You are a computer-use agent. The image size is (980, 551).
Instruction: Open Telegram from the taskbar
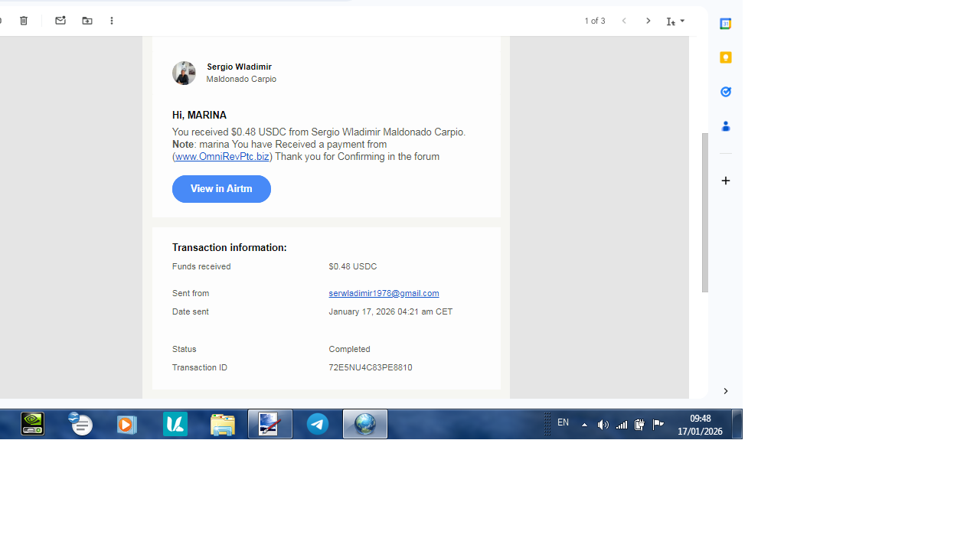coord(318,424)
